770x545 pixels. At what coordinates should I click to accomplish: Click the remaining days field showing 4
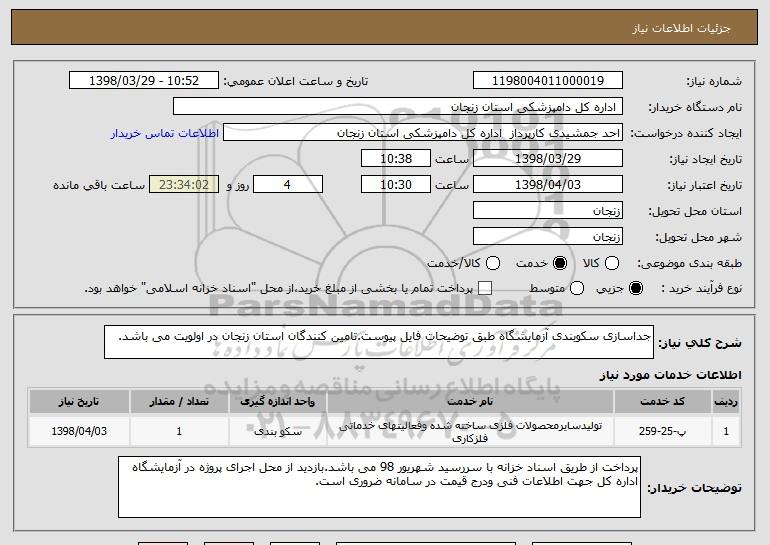coord(288,185)
